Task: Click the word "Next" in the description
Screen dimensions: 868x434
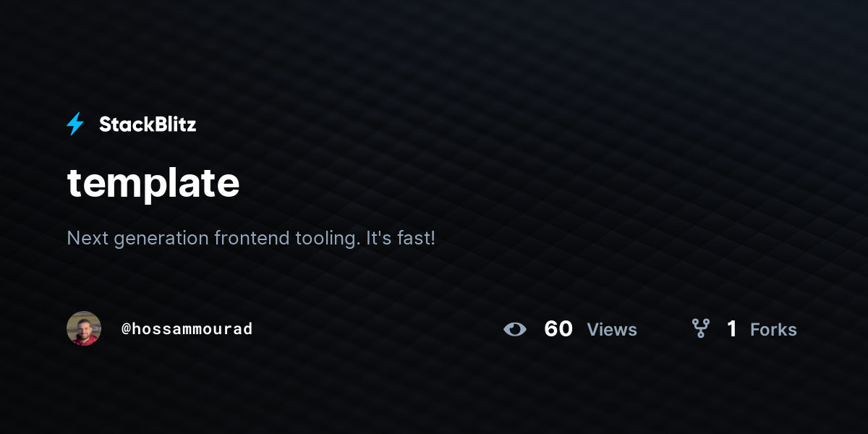Action: point(82,237)
